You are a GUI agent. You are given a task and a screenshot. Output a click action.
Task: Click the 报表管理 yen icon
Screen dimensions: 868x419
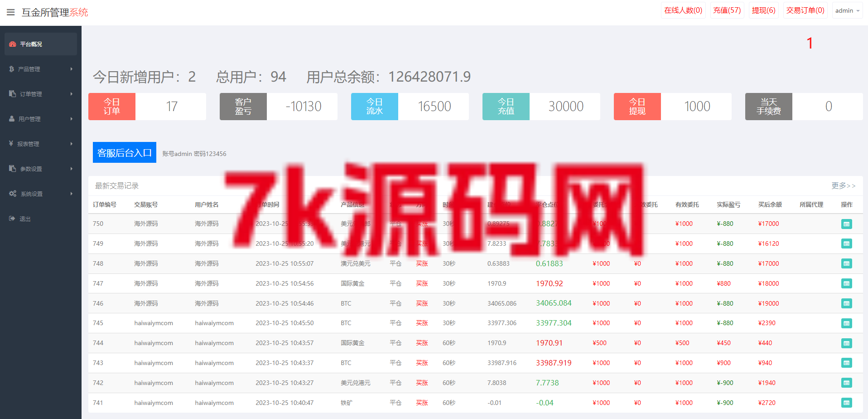[x=11, y=143]
